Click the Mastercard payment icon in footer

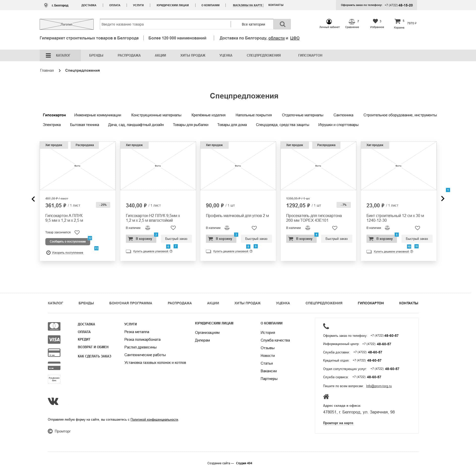[x=54, y=326]
